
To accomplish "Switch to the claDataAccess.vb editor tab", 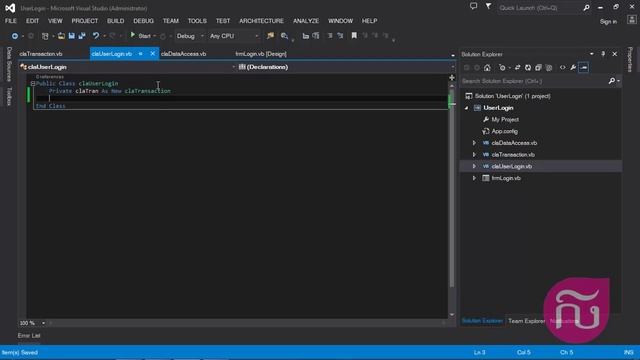I will 183,54.
